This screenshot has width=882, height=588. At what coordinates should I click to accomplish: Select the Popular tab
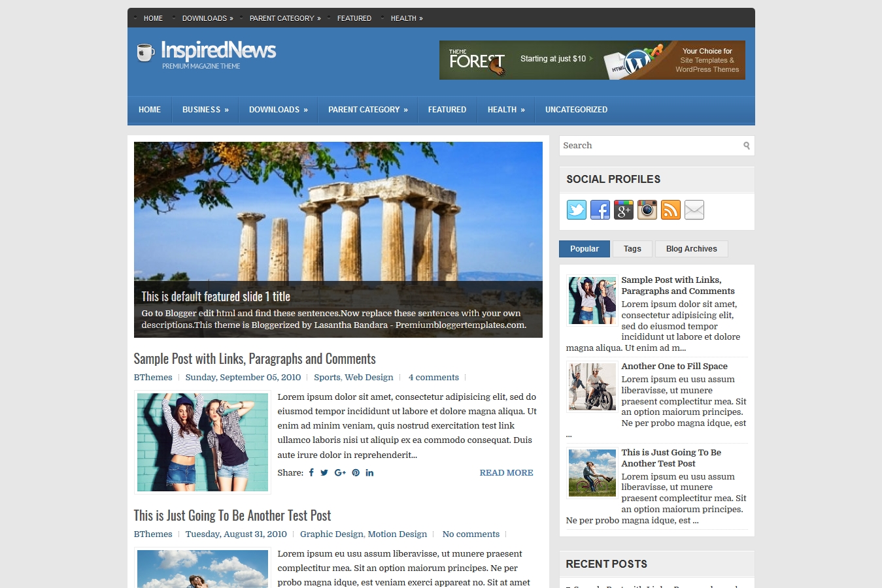click(585, 249)
